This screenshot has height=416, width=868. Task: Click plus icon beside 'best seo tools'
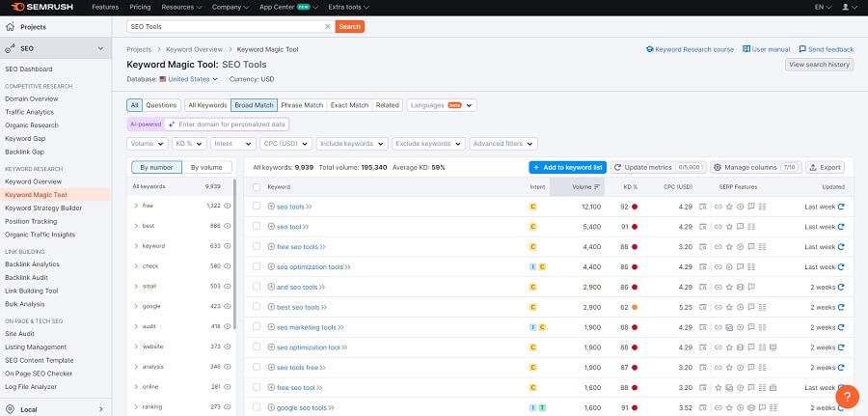(271, 307)
